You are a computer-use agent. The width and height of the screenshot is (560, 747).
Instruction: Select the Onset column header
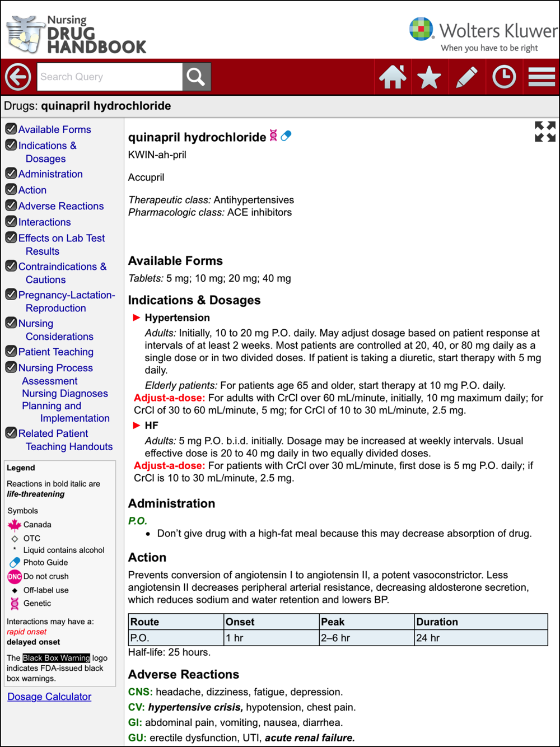tap(271, 622)
